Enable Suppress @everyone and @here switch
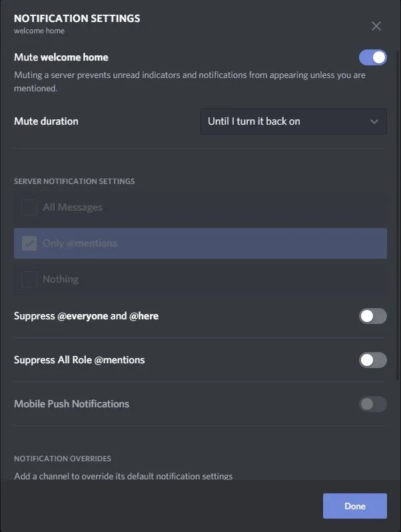 372,316
